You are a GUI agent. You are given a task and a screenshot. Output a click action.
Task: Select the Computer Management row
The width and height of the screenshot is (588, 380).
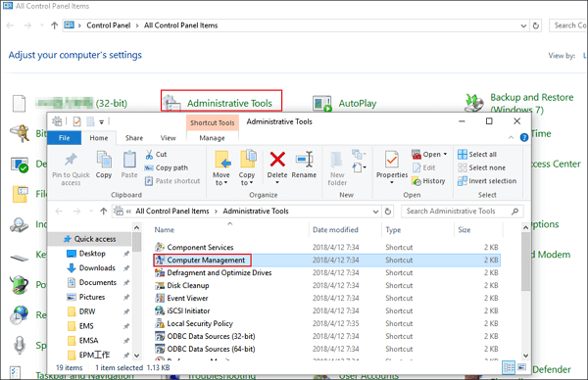326,261
